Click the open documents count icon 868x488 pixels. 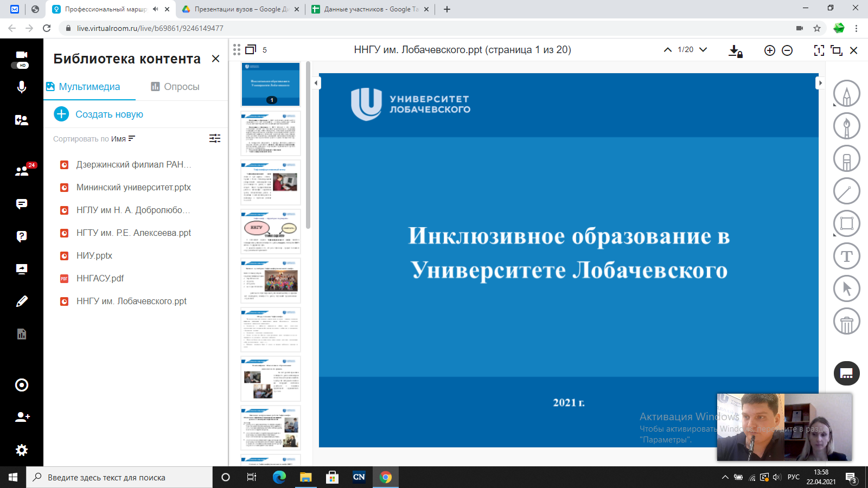[x=251, y=50]
